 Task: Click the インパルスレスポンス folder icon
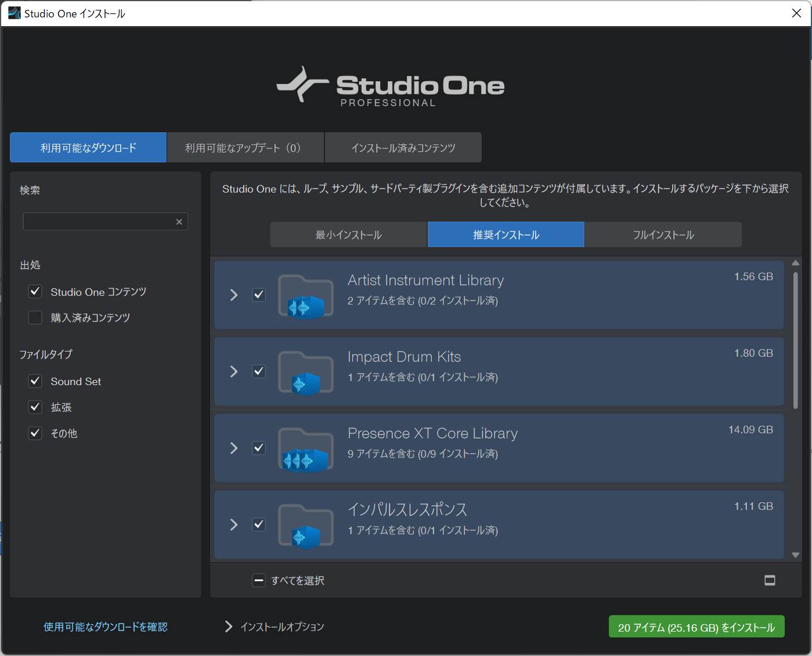point(306,526)
